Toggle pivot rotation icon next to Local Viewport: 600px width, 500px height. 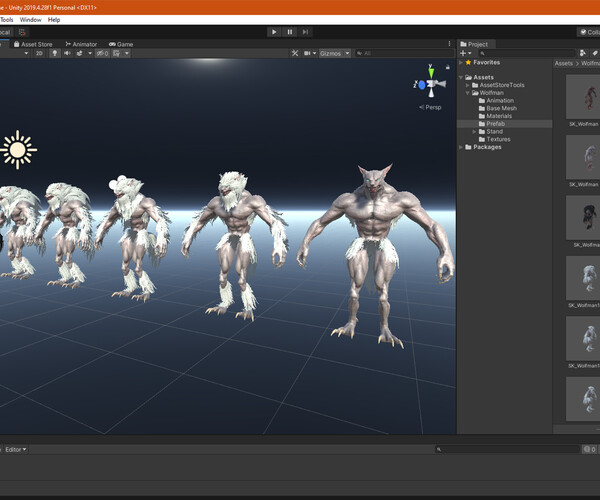coord(22,32)
